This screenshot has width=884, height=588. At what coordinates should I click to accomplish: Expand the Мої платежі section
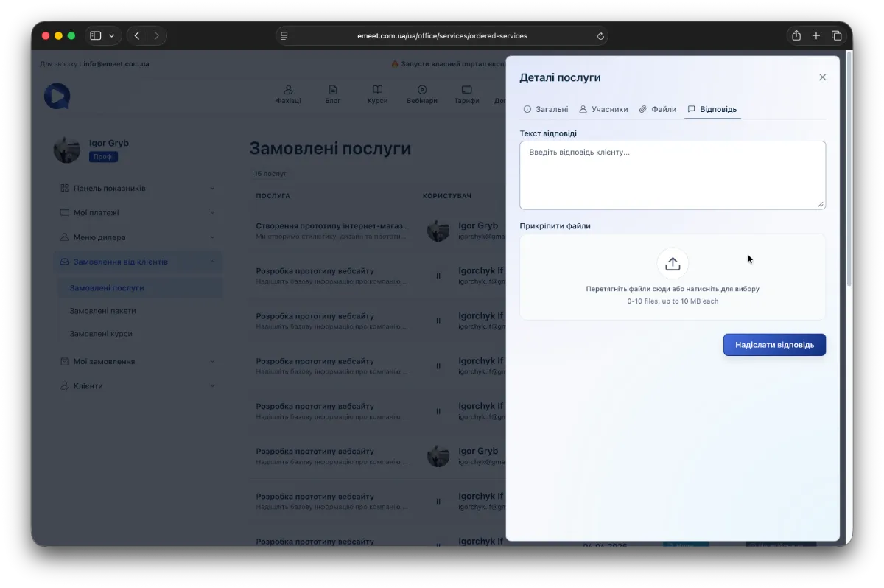[x=138, y=213]
